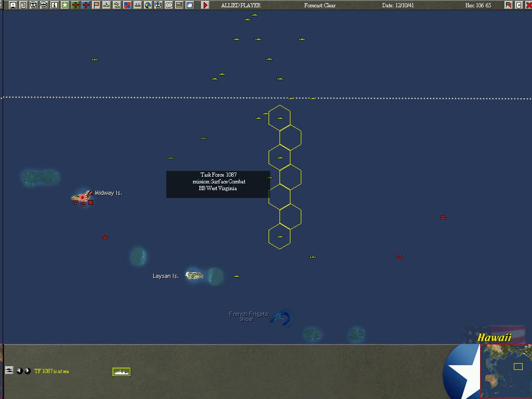Click red airplane on green background icon
The height and width of the screenshot is (399, 532).
click(75, 5)
